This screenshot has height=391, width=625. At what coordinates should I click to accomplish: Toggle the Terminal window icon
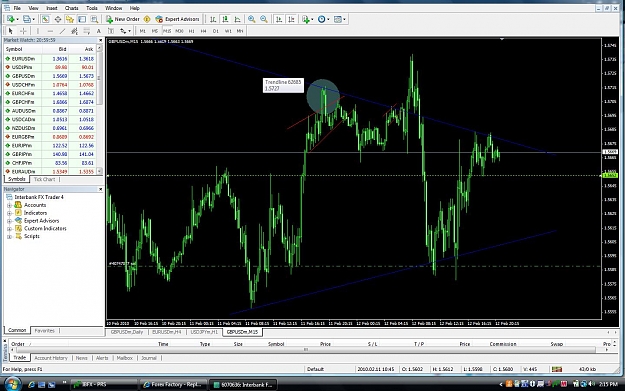point(82,19)
